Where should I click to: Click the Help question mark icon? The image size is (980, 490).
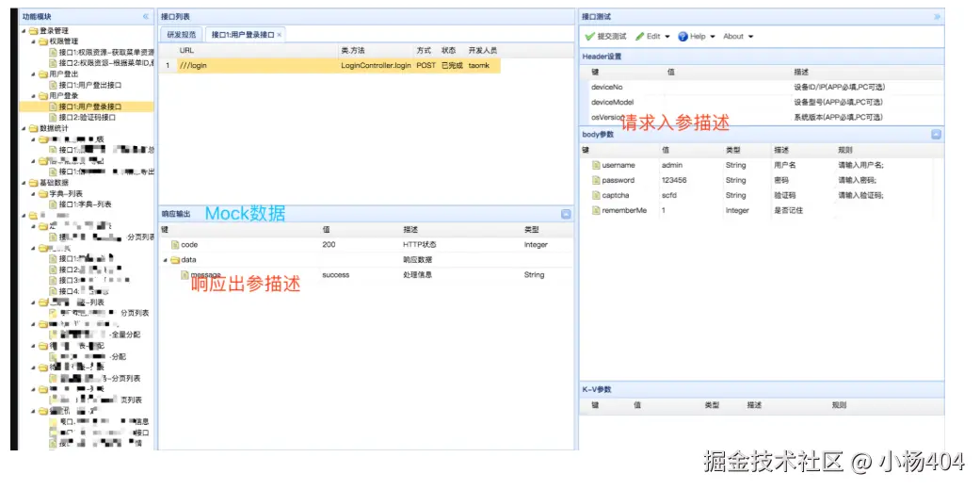(x=683, y=37)
